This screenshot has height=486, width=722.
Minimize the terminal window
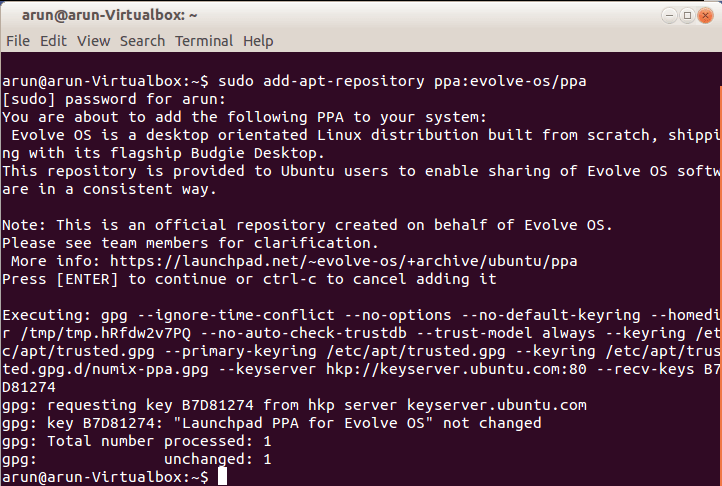(668, 15)
